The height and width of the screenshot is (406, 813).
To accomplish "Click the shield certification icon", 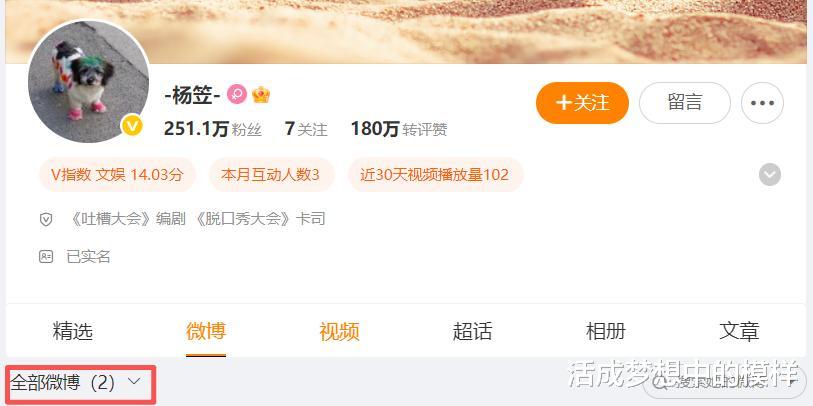I will 46,219.
